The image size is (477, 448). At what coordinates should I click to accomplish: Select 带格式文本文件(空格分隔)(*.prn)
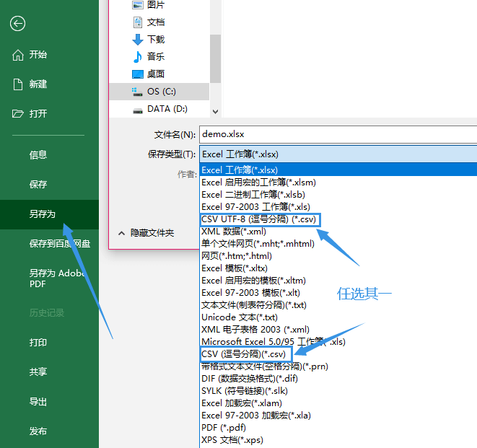pyautogui.click(x=265, y=366)
